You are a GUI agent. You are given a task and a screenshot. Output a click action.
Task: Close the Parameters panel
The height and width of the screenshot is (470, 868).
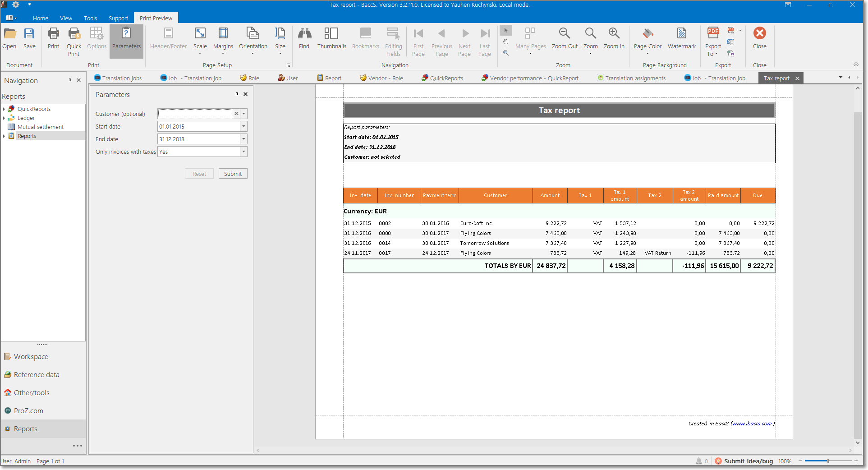(x=246, y=94)
